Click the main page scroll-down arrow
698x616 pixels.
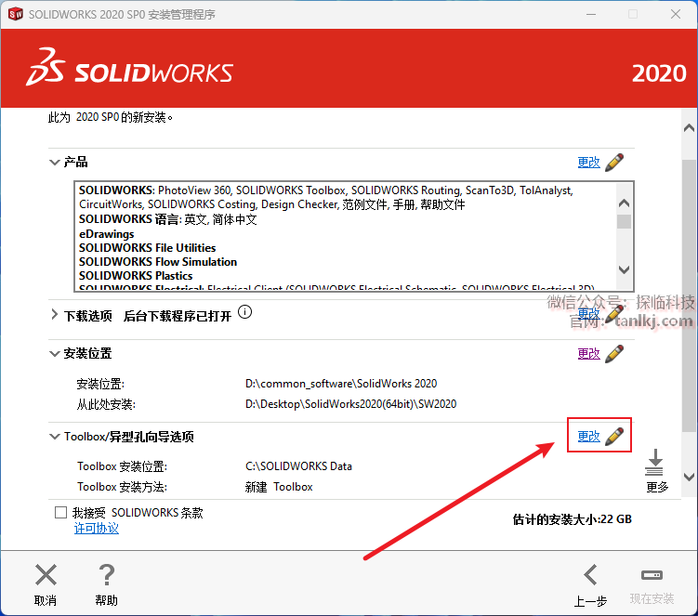point(689,478)
